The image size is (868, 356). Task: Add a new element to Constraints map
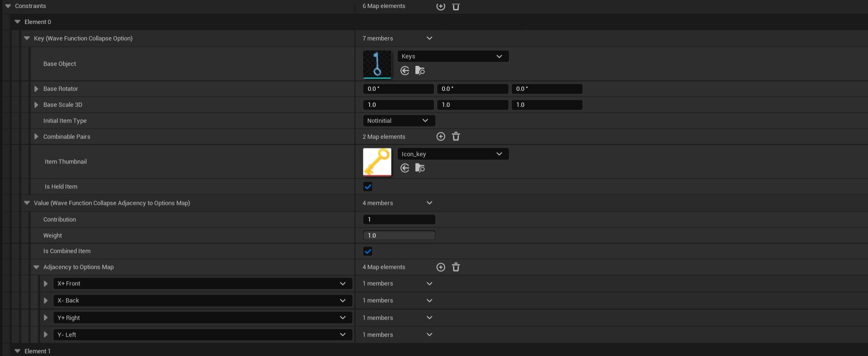440,6
